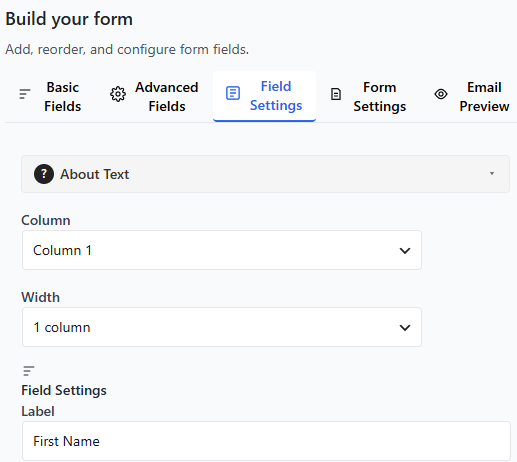Click the About Text question mark icon
The height and width of the screenshot is (462, 517).
(44, 174)
